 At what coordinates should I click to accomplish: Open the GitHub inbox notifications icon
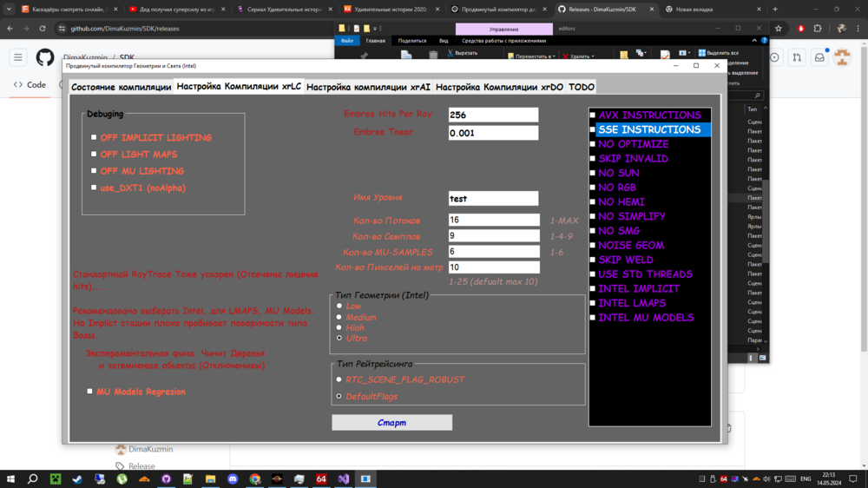click(x=820, y=57)
